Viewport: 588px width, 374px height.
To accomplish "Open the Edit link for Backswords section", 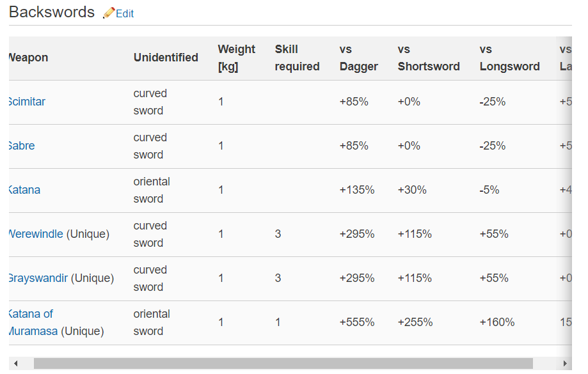I will click(x=125, y=13).
